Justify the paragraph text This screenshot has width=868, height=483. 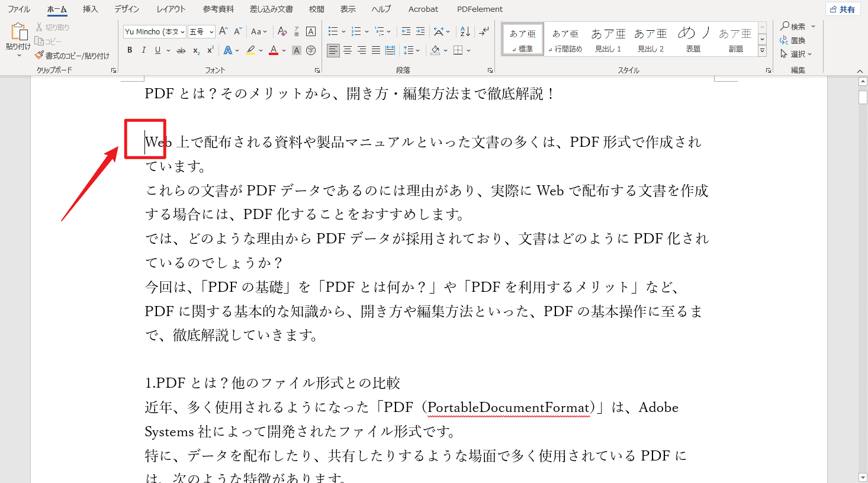376,50
